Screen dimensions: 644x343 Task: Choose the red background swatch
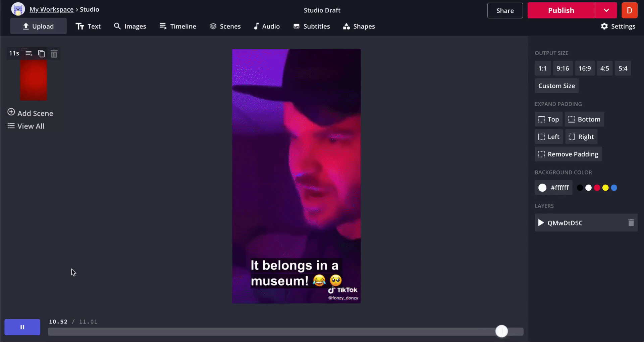(x=597, y=188)
